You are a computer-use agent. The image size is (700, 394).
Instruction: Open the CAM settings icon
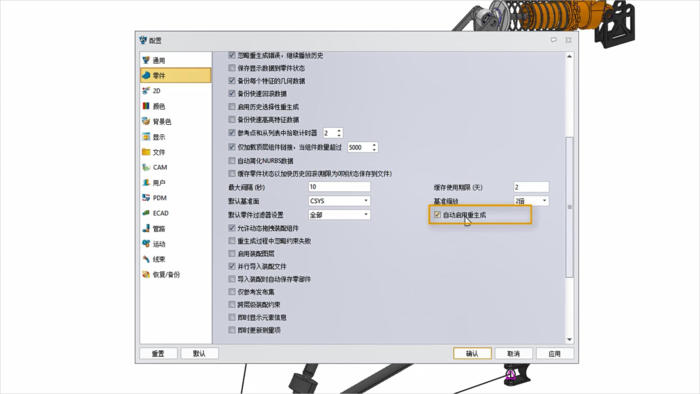(146, 167)
